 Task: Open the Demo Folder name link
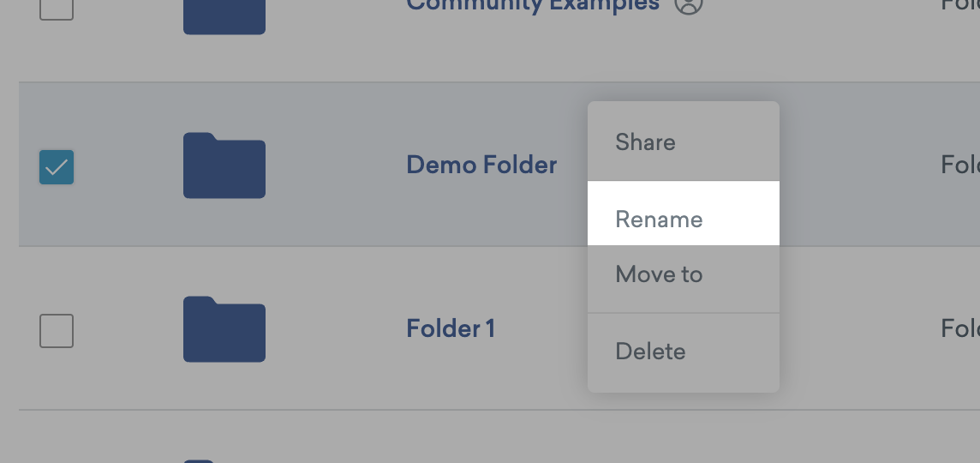[481, 165]
